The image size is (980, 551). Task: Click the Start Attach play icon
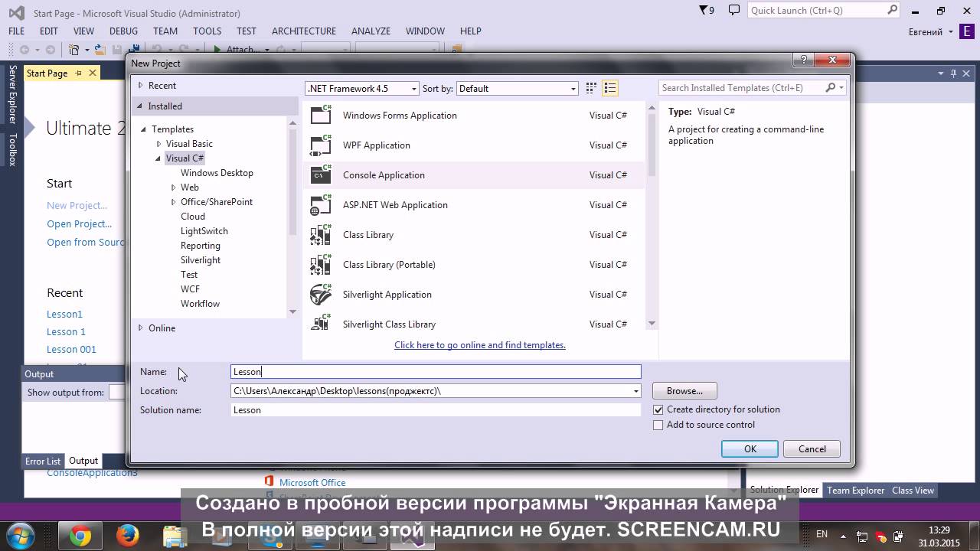(217, 50)
